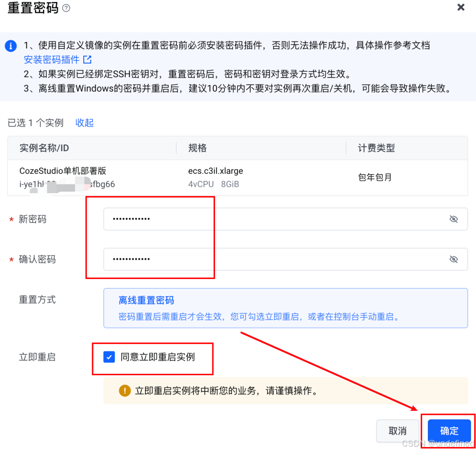Click the 实例名称/ID column header
Screen dimensions: 476x451
tap(45, 148)
